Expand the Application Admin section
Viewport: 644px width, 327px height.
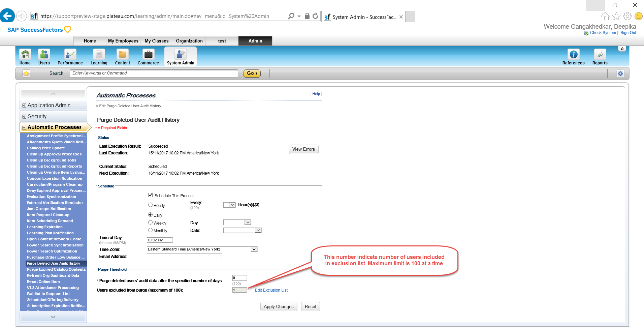pos(24,106)
